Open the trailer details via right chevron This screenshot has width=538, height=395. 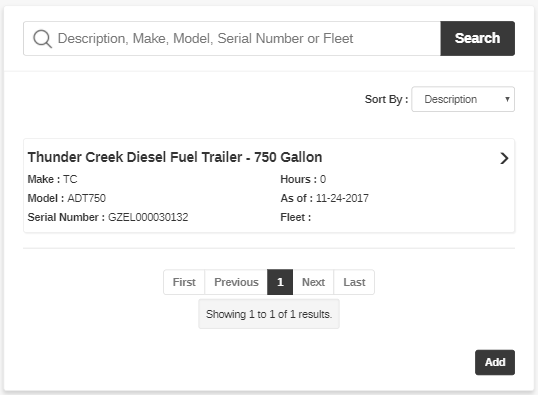(x=504, y=158)
